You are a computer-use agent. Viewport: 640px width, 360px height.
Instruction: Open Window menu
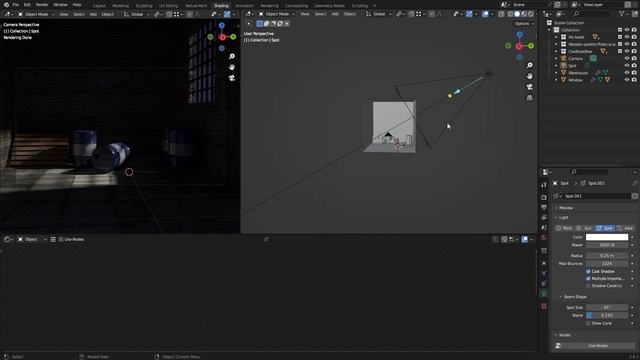(x=60, y=4)
